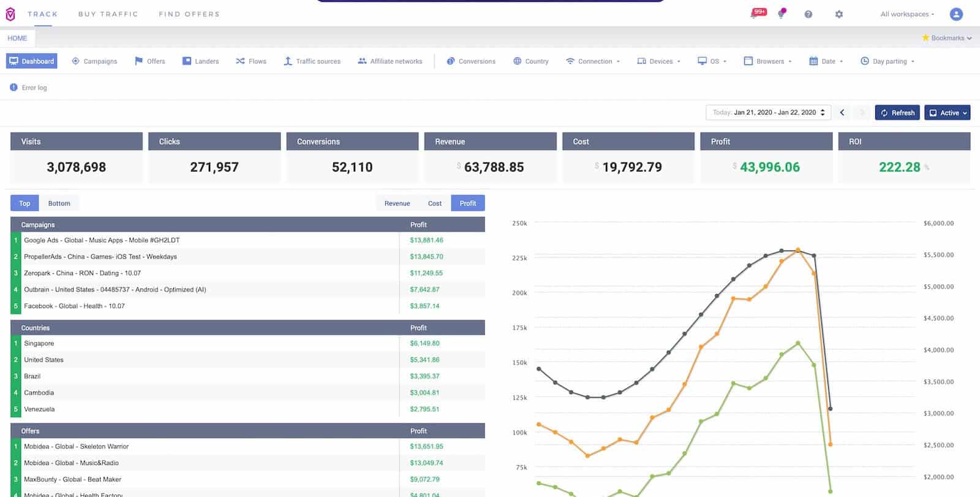The width and height of the screenshot is (980, 497).
Task: Open the Campaigns tab
Action: (94, 61)
